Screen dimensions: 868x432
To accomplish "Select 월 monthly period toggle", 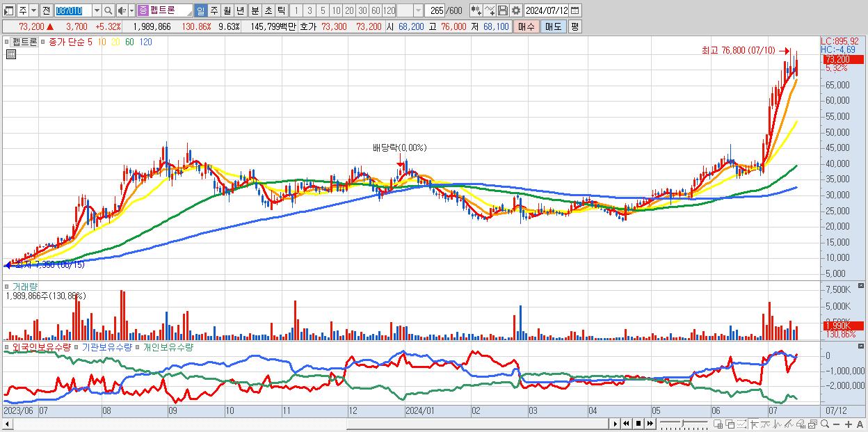I will click(x=227, y=11).
